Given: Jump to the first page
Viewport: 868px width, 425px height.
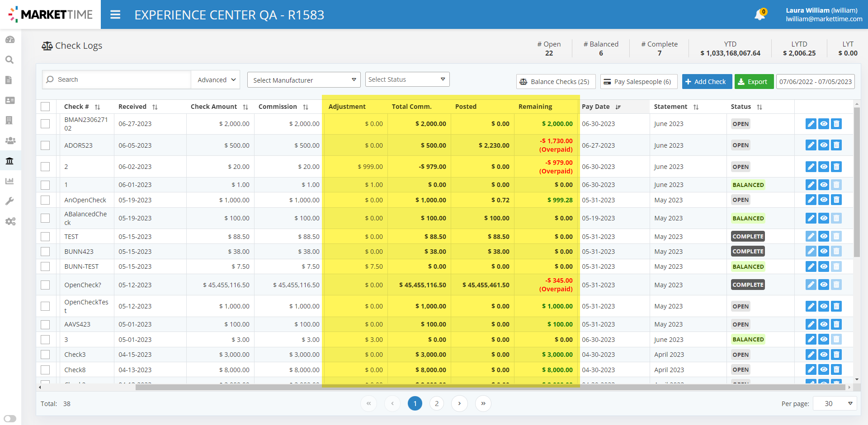Looking at the screenshot, I should pos(368,403).
